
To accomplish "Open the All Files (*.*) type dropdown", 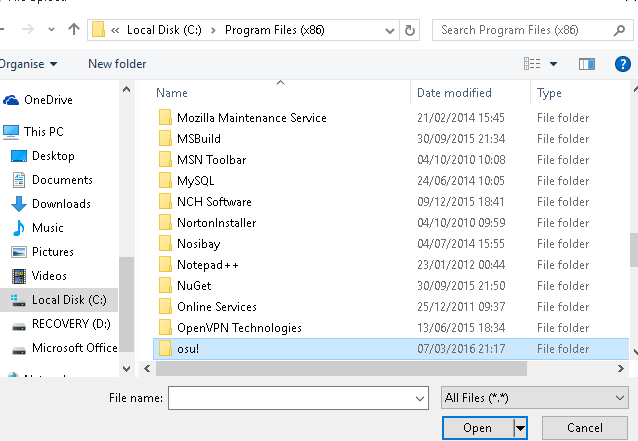I will (x=535, y=397).
